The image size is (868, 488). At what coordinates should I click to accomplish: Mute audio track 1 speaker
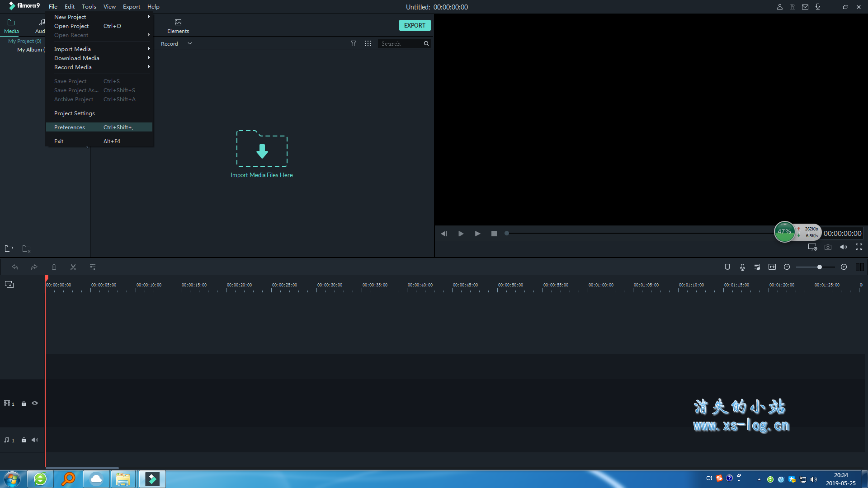point(35,440)
